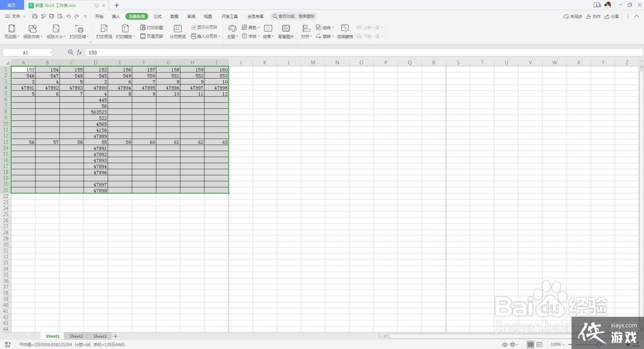
Task: Switch to the View (视图) ribbon tab
Action: click(208, 17)
